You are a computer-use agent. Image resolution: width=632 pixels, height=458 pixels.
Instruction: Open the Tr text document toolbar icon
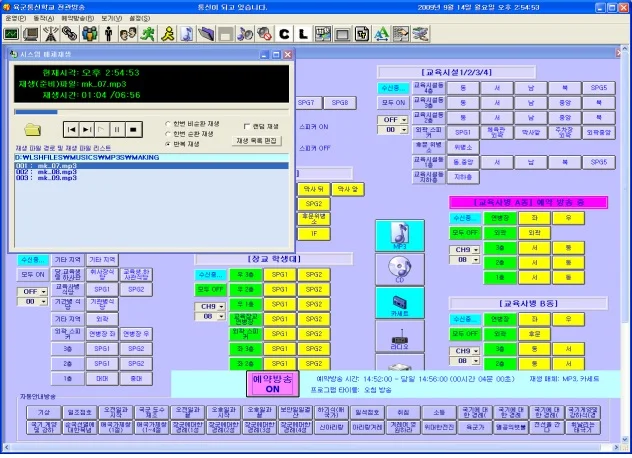[x=362, y=34]
